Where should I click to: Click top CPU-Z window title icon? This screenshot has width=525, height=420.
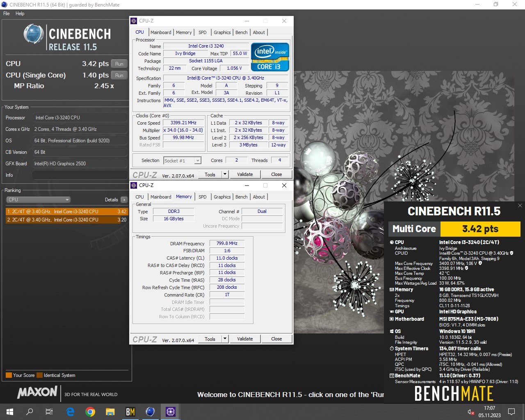tap(134, 21)
